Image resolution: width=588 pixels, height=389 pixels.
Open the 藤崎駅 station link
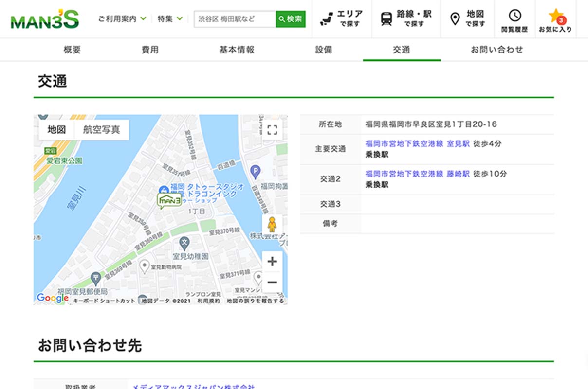tap(458, 174)
